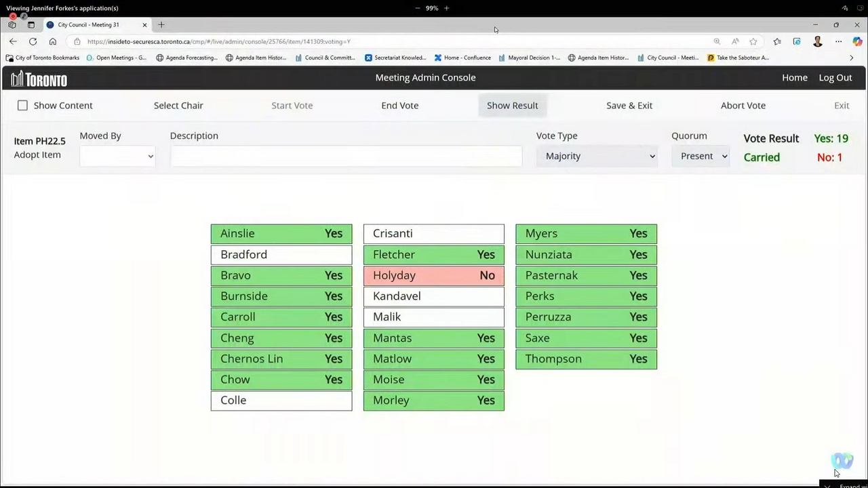Open the Moved By dropdown
This screenshot has width=868, height=488.
[x=117, y=156]
